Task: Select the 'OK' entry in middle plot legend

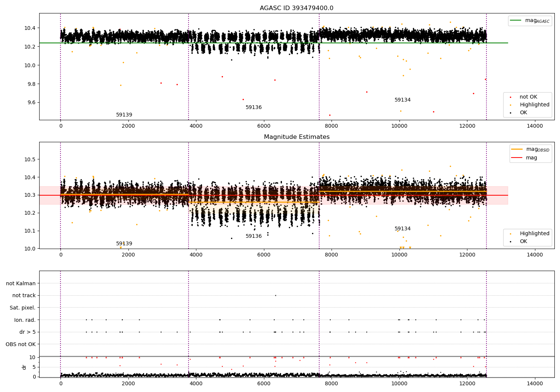Action: click(523, 242)
